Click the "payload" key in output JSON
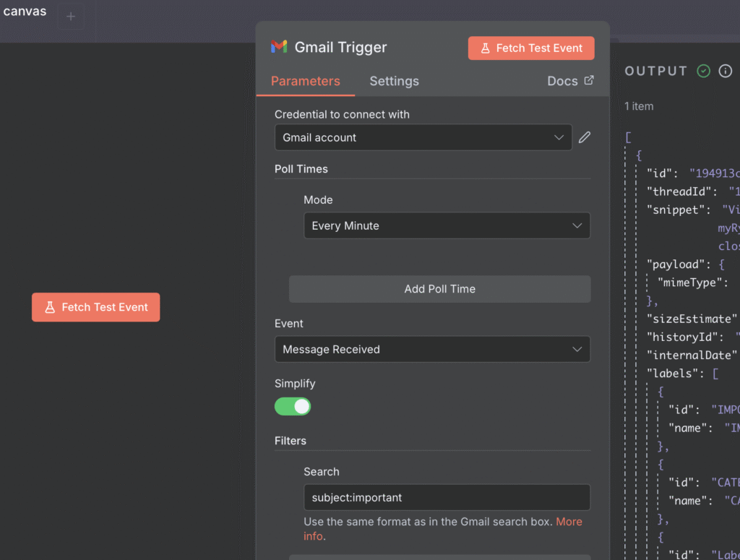 pyautogui.click(x=676, y=264)
